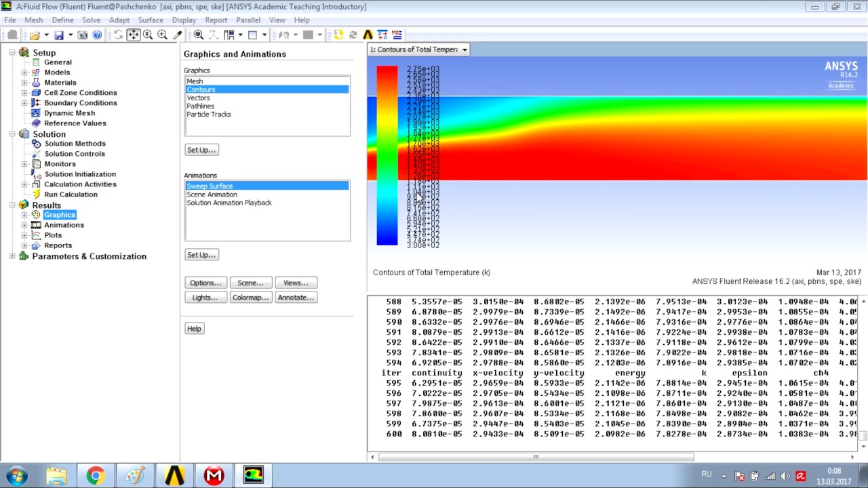Open the Define menu
This screenshot has height=488, width=868.
[63, 20]
